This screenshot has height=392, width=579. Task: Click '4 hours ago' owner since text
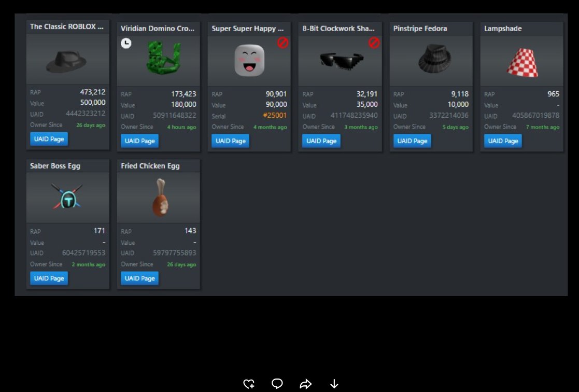click(x=181, y=127)
